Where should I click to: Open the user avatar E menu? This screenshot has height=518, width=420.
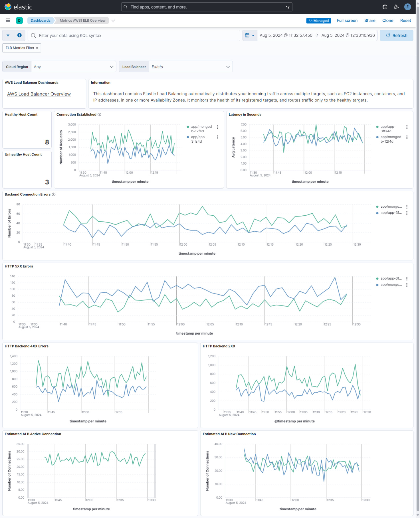click(407, 7)
